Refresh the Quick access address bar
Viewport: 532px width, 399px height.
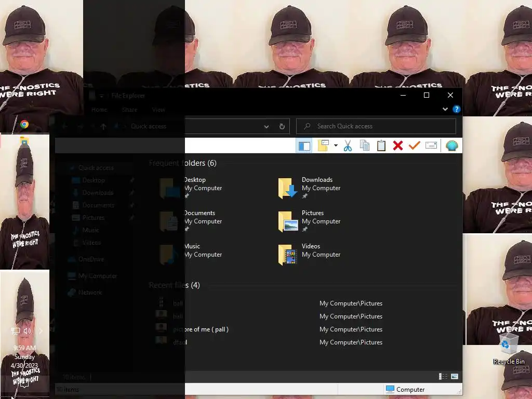(x=282, y=127)
